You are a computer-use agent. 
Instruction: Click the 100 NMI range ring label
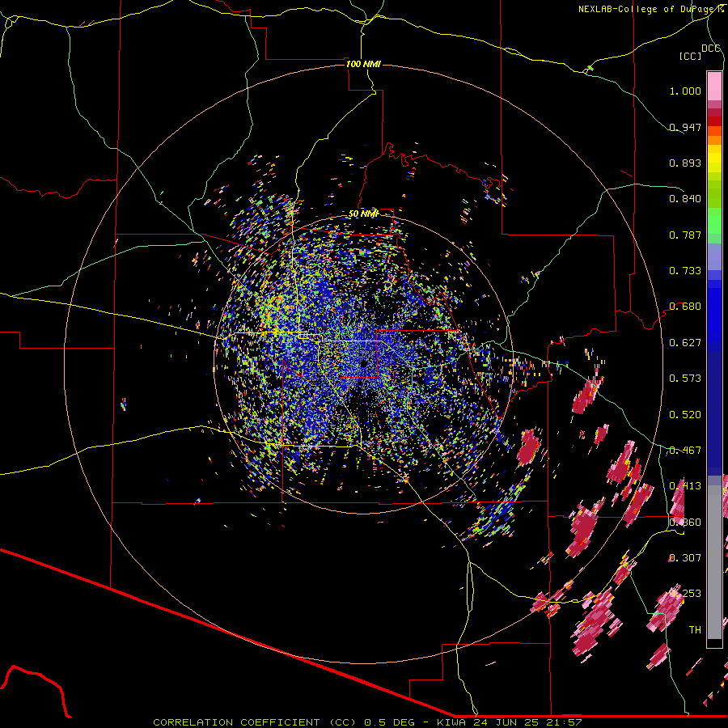363,64
